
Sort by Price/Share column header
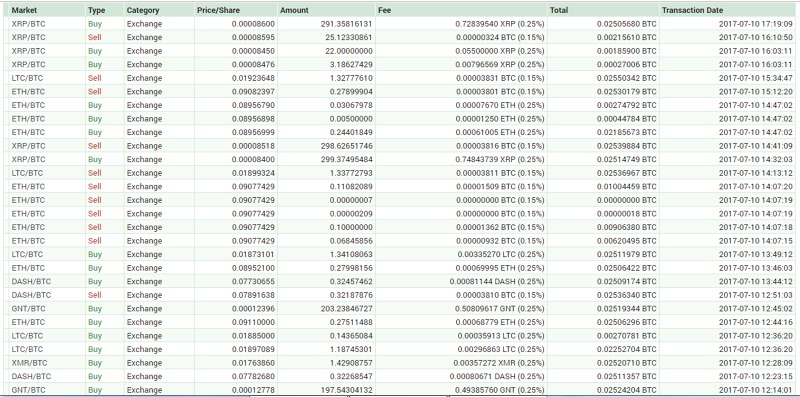(236, 10)
